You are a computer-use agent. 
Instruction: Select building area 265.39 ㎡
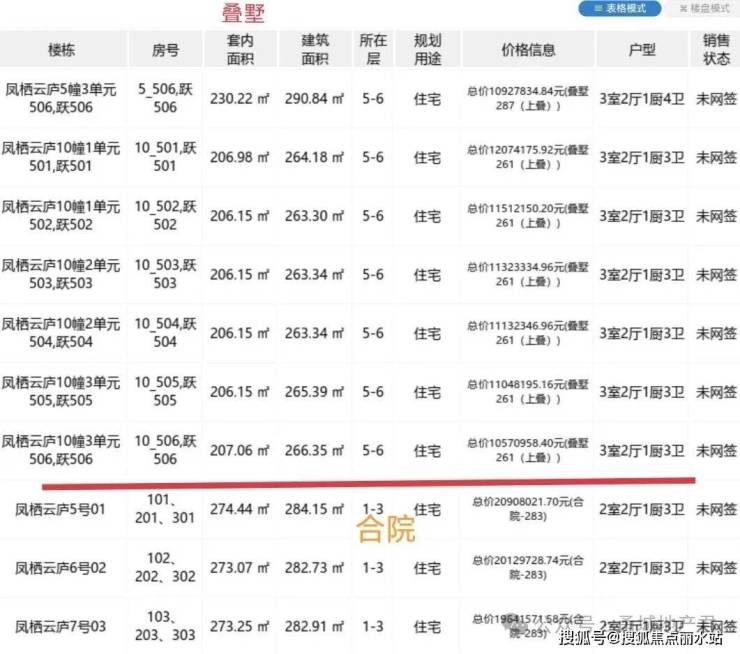tap(314, 392)
